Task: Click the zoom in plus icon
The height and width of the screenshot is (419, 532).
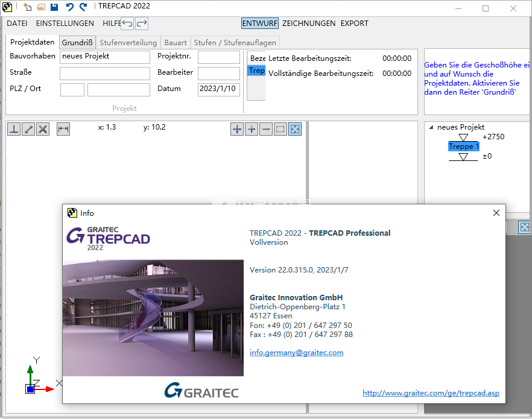Action: tap(252, 129)
